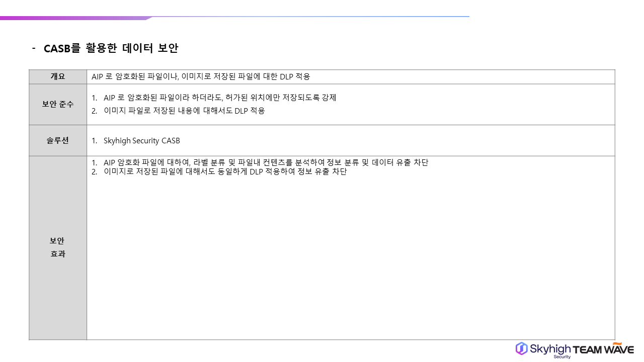644x362 pixels.
Task: Select the slide title CASB를 활용한 데이터 보안
Action: (x=111, y=48)
